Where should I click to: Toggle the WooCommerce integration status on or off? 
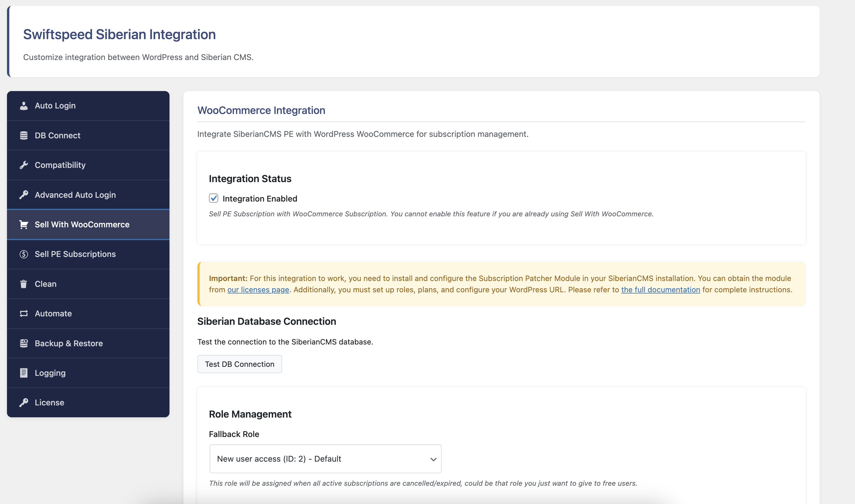tap(214, 198)
